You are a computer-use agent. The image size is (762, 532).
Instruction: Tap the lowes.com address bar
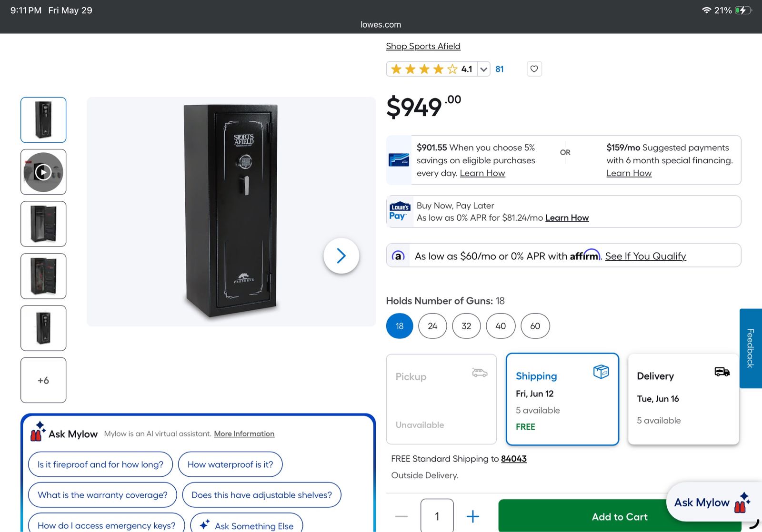coord(381,25)
